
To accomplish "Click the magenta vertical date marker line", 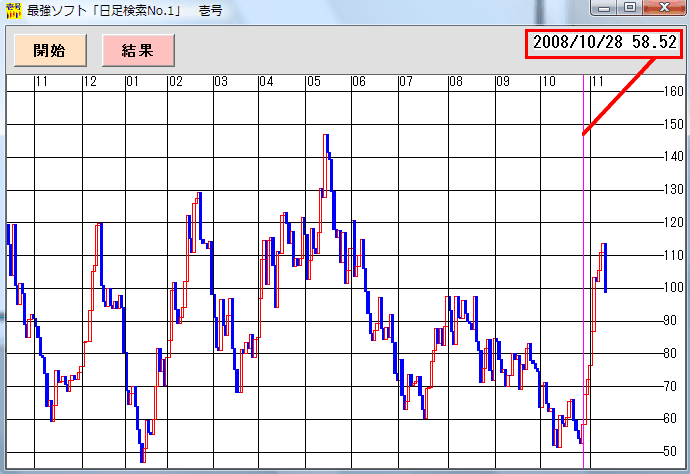I will coord(584,272).
